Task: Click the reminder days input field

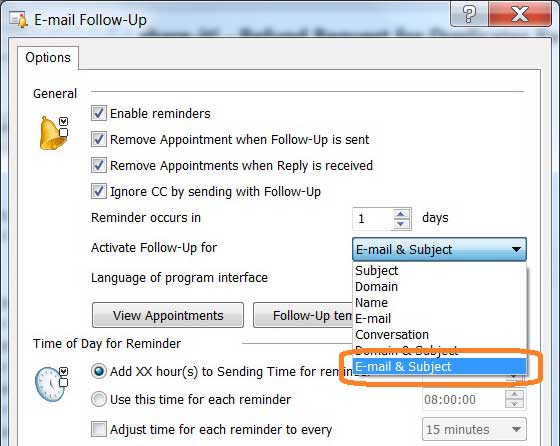Action: pyautogui.click(x=373, y=219)
